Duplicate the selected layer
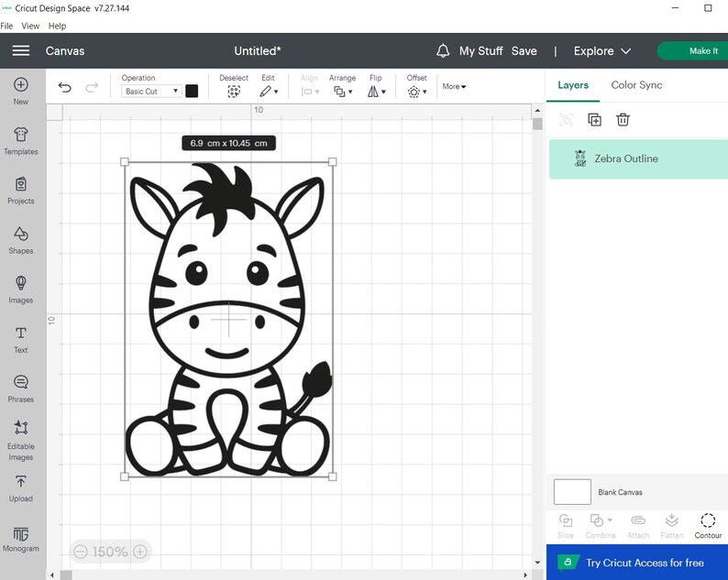This screenshot has width=728, height=580. pyautogui.click(x=595, y=120)
